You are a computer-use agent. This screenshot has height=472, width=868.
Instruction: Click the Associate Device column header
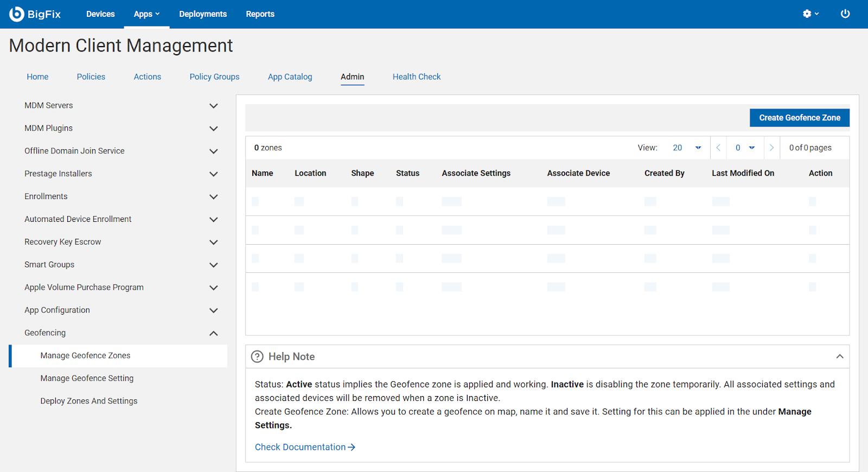coord(578,173)
